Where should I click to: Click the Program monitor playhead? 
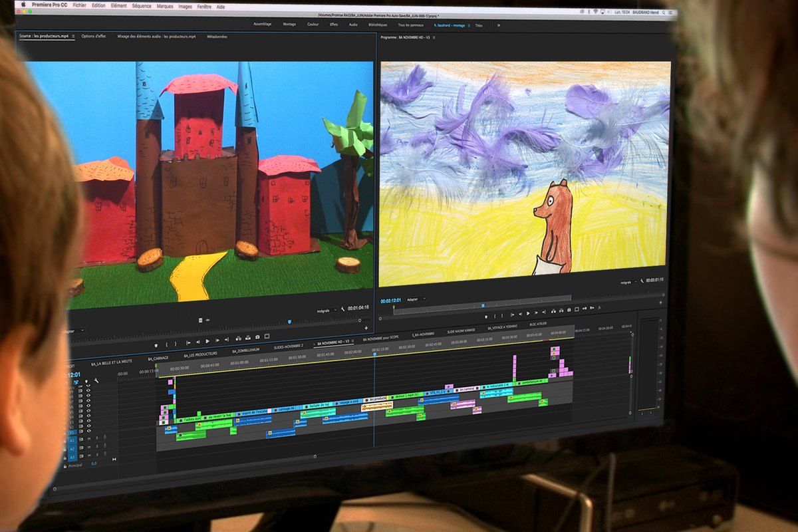[x=483, y=305]
